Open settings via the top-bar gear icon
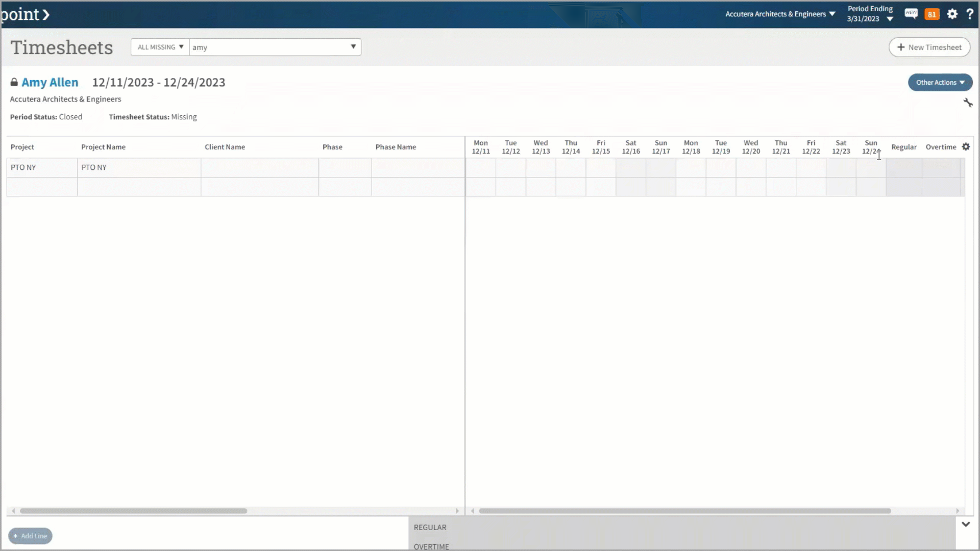Viewport: 980px width, 551px height. tap(952, 14)
